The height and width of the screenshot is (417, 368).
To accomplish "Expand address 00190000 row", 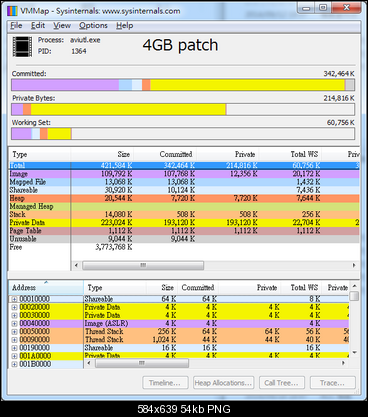I will pyautogui.click(x=14, y=348).
